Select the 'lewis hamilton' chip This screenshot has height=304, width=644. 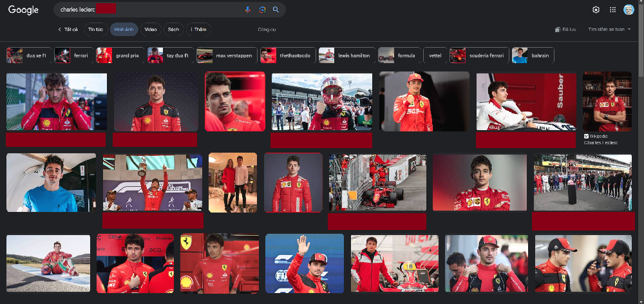click(346, 55)
